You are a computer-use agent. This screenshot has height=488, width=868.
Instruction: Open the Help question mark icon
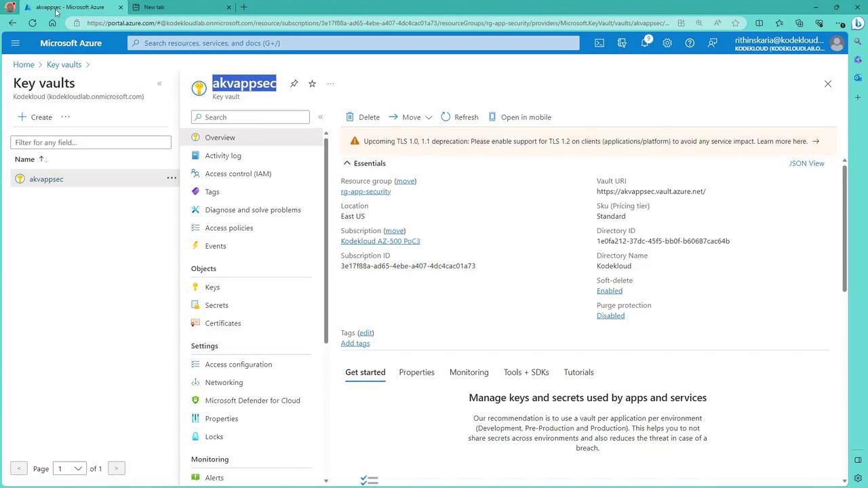pyautogui.click(x=690, y=43)
